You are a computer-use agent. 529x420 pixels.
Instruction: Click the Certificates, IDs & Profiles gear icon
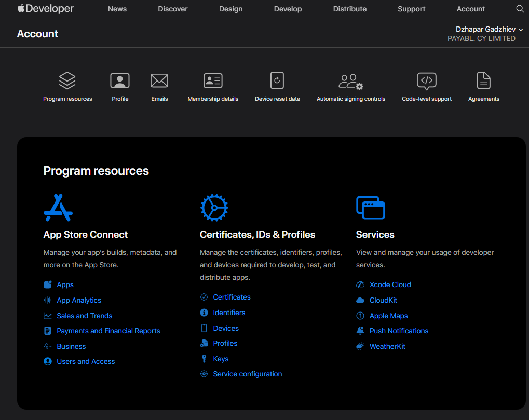(214, 208)
